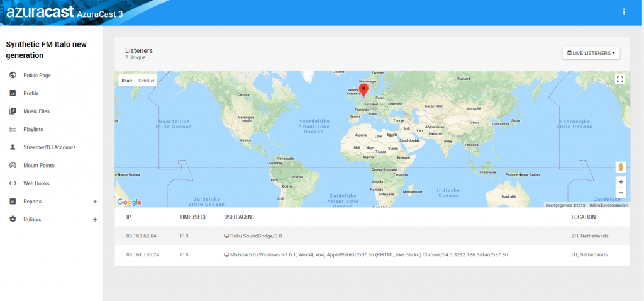Open the Gebruiksvoorwaarden link on map
The width and height of the screenshot is (644, 301).
(x=608, y=205)
